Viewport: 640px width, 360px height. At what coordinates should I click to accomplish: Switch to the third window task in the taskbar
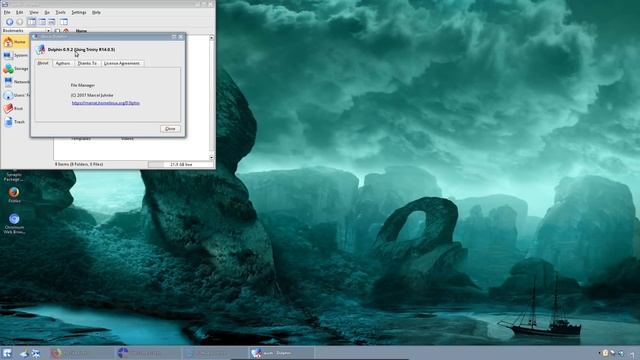pyautogui.click(x=214, y=353)
